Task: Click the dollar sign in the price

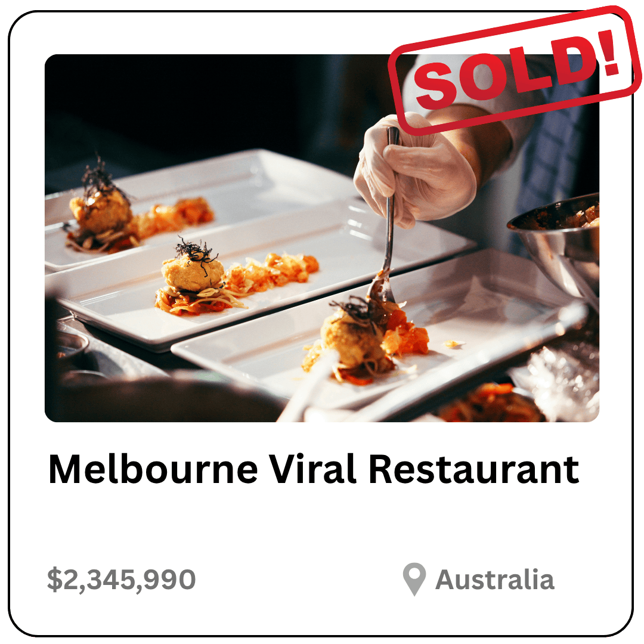Action: click(x=54, y=580)
